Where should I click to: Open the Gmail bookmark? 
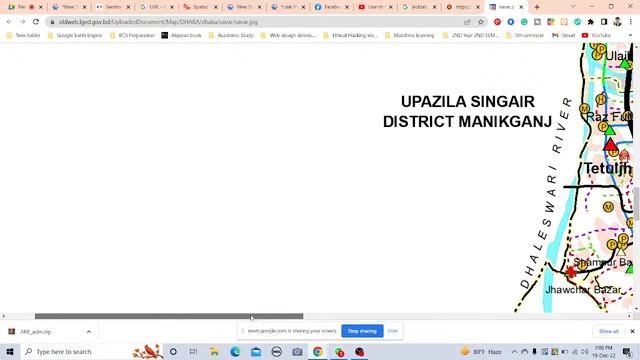(x=563, y=36)
